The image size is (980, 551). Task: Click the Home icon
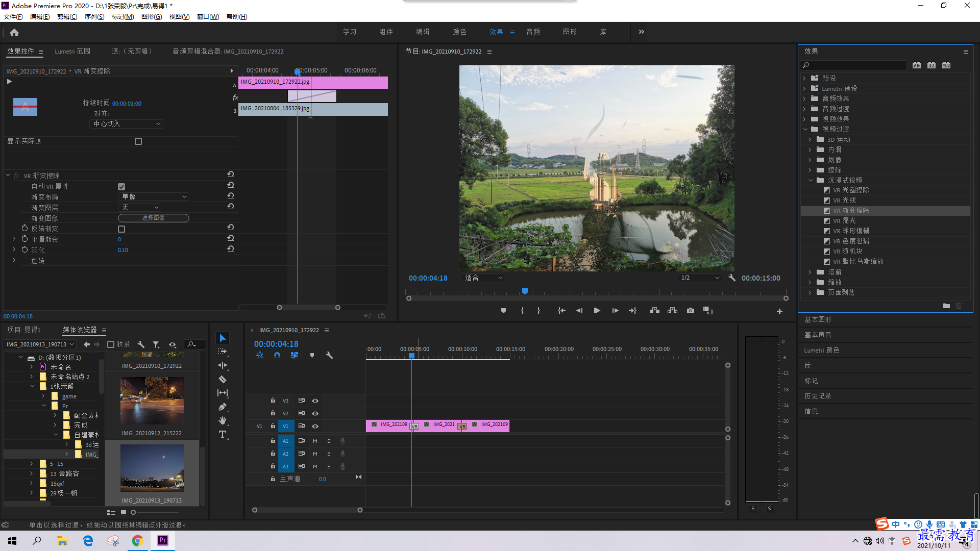coord(14,32)
